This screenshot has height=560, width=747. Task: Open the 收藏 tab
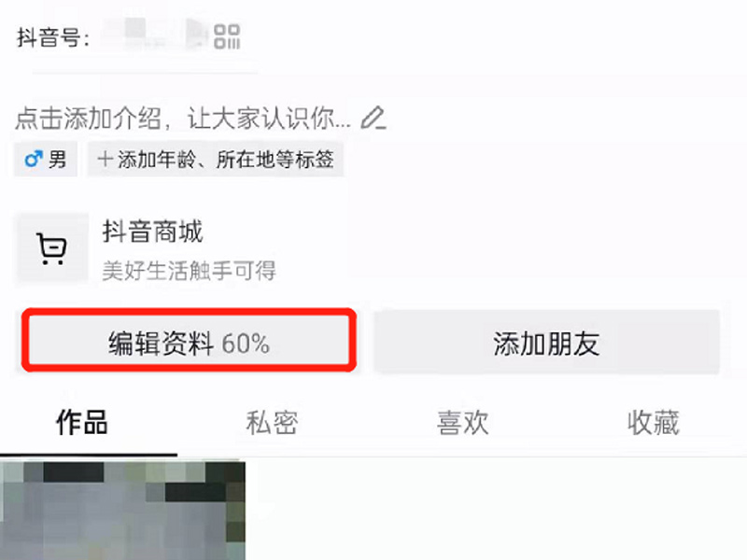pyautogui.click(x=653, y=423)
